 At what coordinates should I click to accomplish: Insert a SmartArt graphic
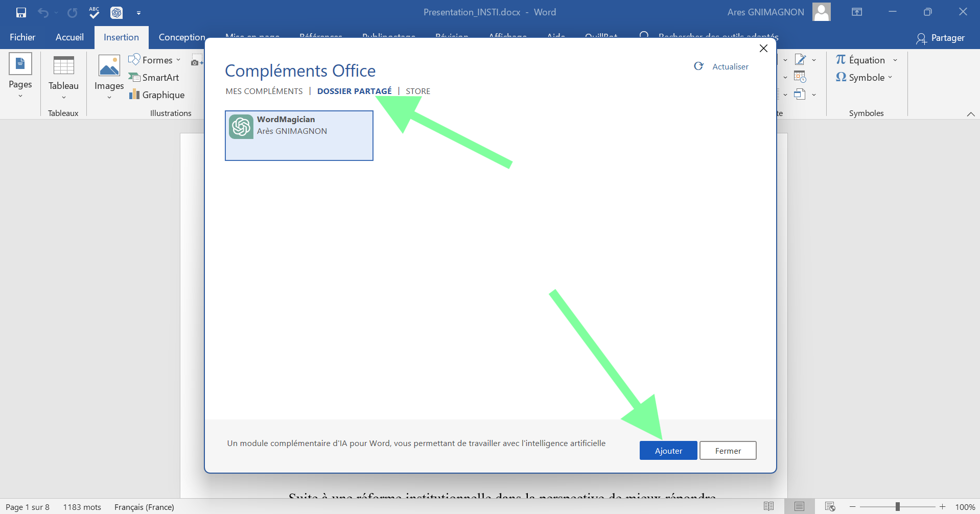pyautogui.click(x=154, y=77)
